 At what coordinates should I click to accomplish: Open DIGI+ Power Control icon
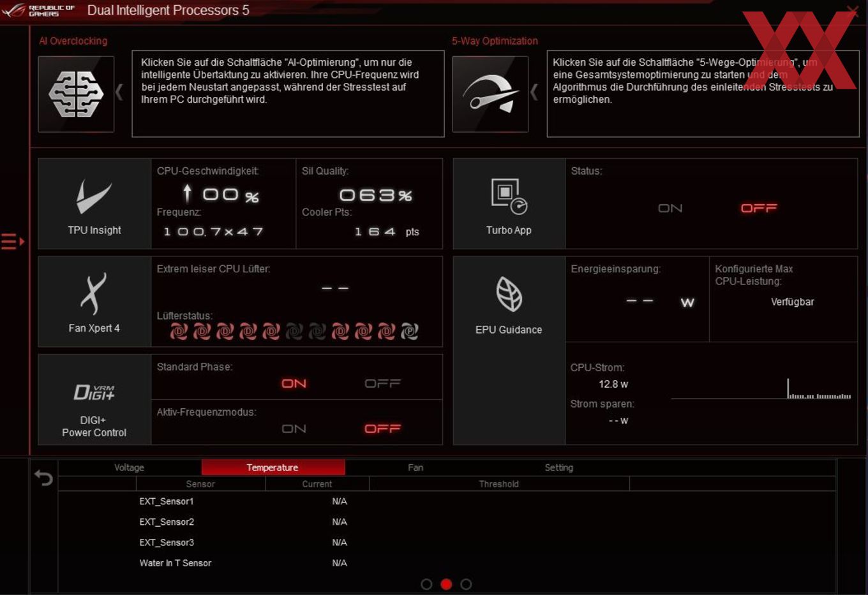(94, 392)
